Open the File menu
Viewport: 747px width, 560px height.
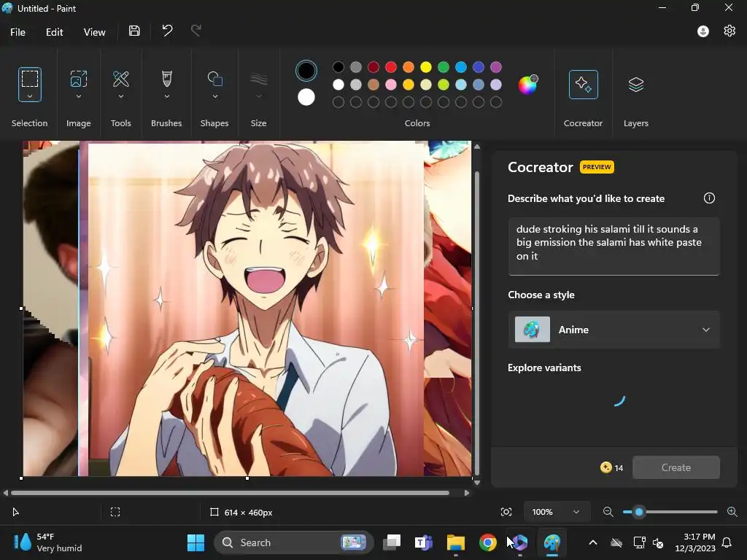pos(18,32)
